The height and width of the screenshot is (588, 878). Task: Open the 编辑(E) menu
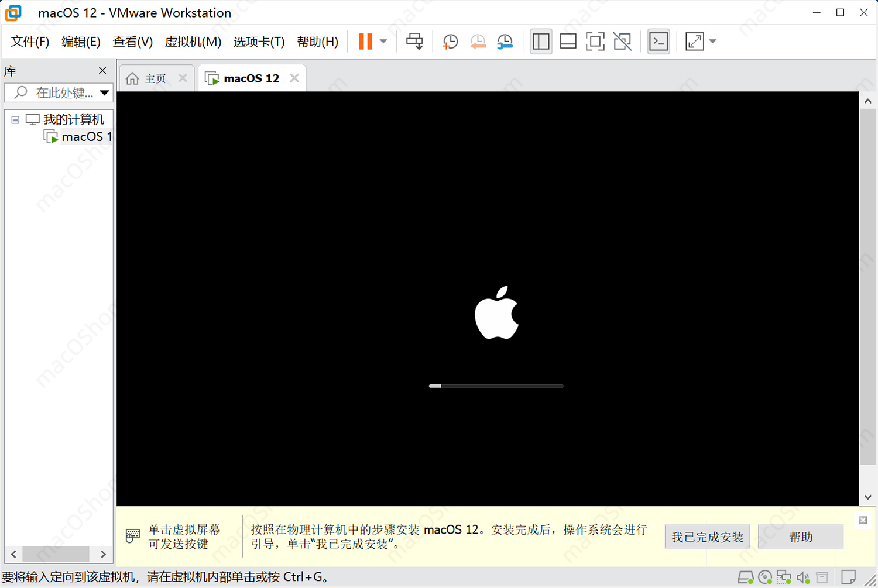(x=81, y=42)
